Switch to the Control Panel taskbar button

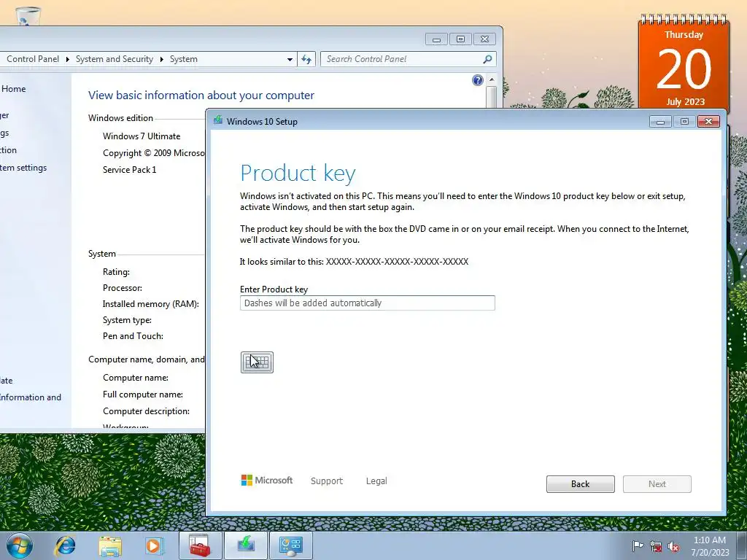pyautogui.click(x=291, y=545)
